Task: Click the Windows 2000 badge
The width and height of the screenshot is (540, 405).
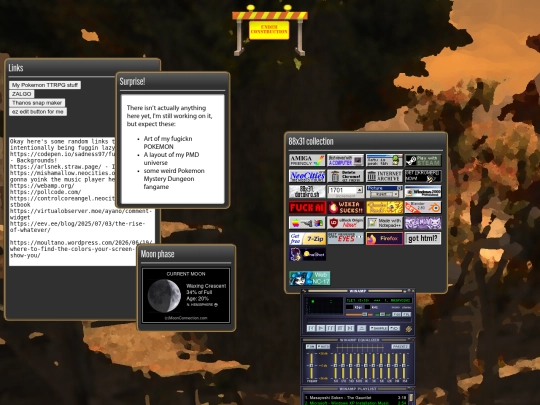Action: (x=423, y=191)
